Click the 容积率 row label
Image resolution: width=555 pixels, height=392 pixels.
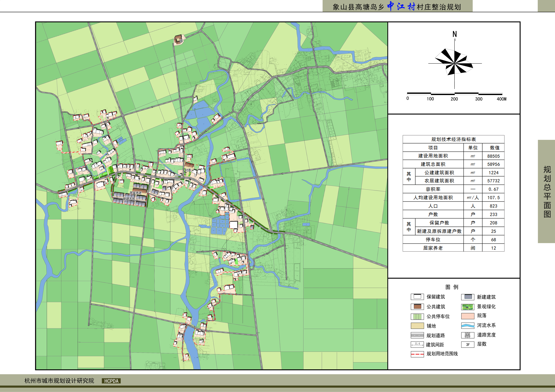click(x=433, y=189)
